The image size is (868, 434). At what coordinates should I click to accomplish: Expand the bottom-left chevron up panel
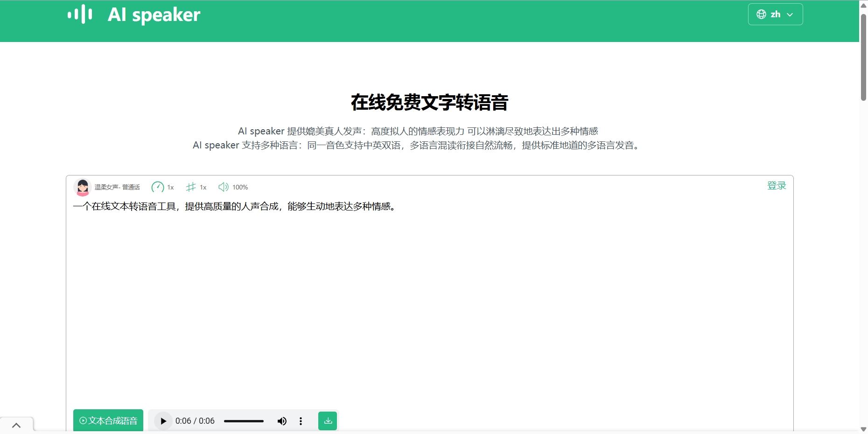(x=16, y=426)
